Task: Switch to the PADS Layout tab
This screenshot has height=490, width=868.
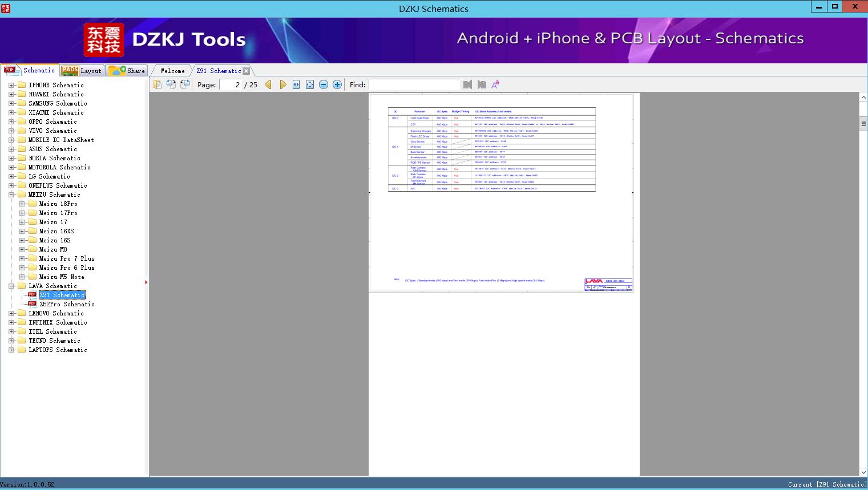Action: click(81, 71)
